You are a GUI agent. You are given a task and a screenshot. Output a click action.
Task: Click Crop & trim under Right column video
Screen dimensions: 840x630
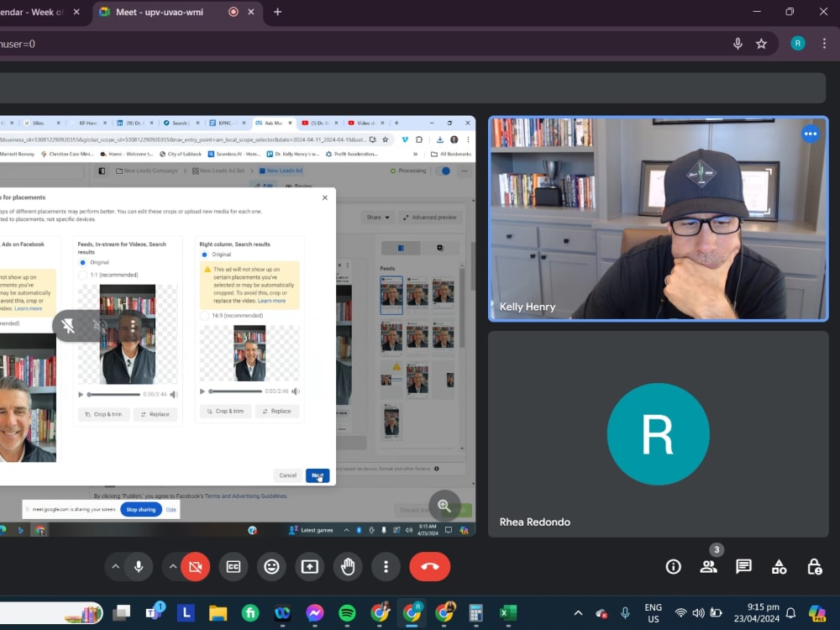(225, 411)
